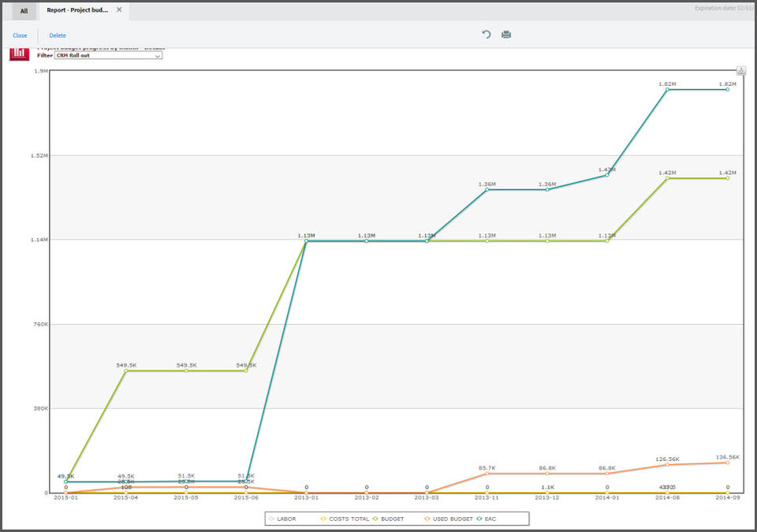Click the EAC 1.36M point at 2013-12

pos(547,190)
